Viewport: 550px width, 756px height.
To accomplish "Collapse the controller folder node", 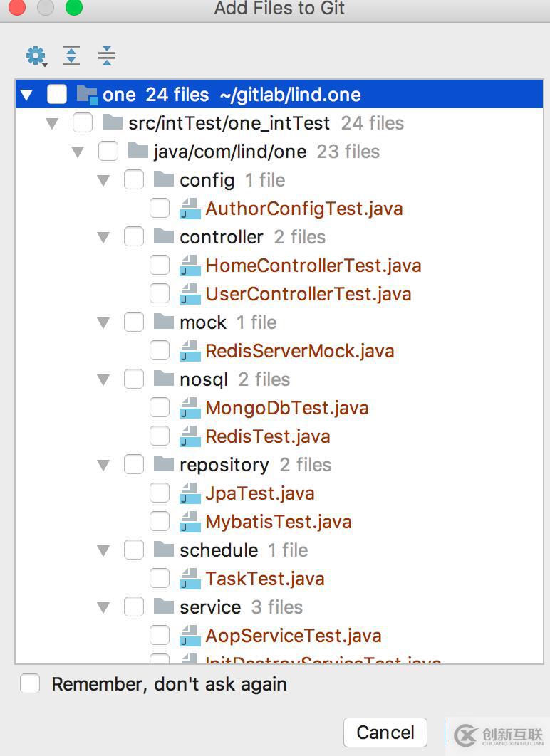I will (104, 237).
